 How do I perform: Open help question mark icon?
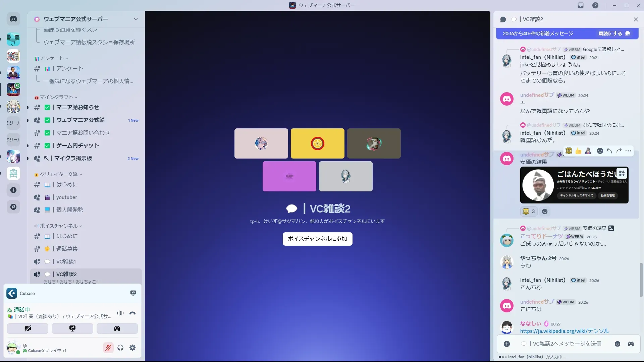595,5
